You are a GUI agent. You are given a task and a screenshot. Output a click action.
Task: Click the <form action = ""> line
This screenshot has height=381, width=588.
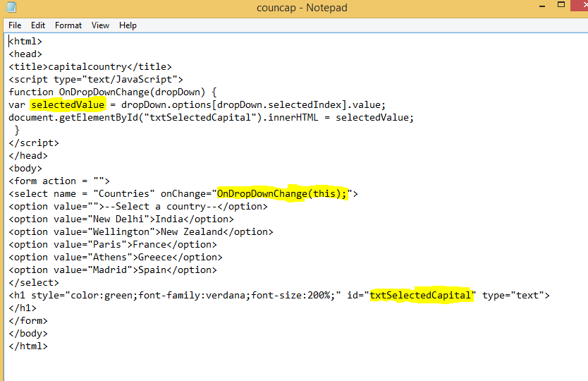(x=59, y=181)
